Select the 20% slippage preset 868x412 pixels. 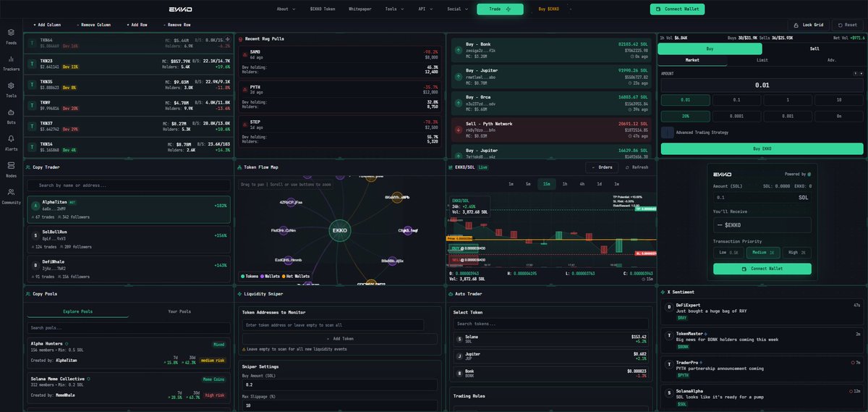coord(685,116)
